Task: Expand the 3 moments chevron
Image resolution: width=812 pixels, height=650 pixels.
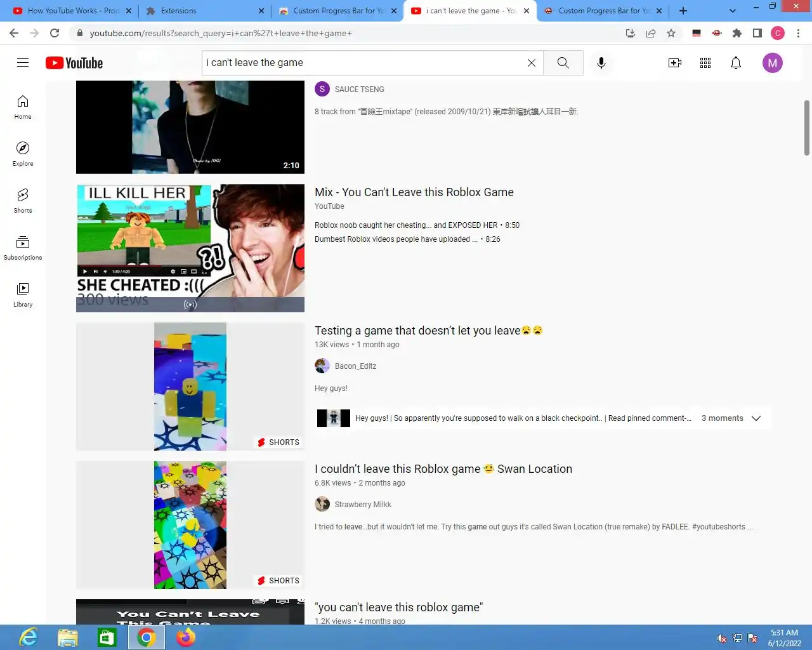Action: click(x=756, y=418)
